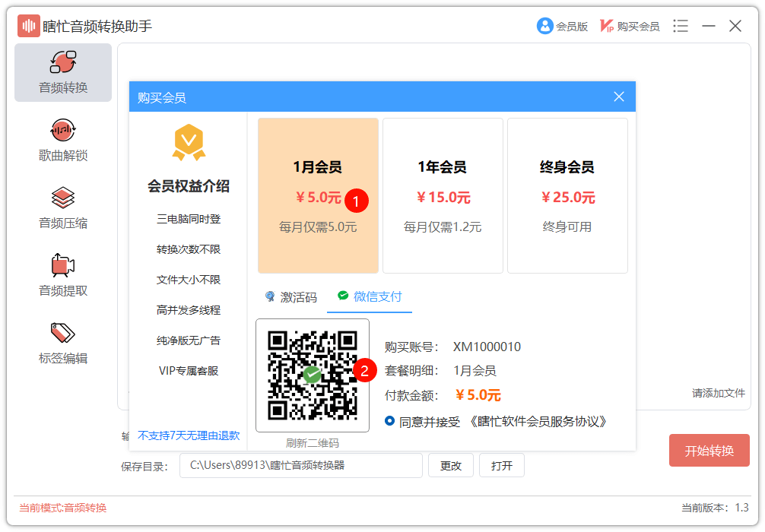Click the 三电脑同时登 benefit text
The height and width of the screenshot is (532, 765).
point(189,219)
